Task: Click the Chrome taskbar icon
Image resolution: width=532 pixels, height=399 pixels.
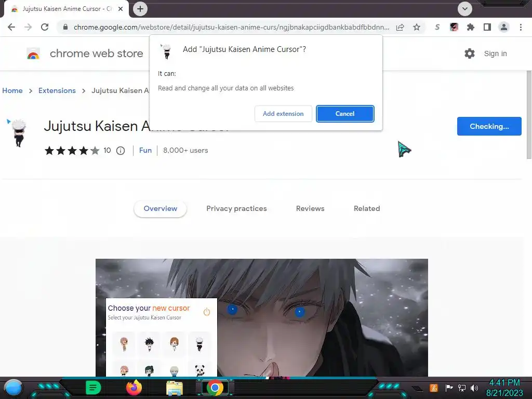Action: pos(215,388)
